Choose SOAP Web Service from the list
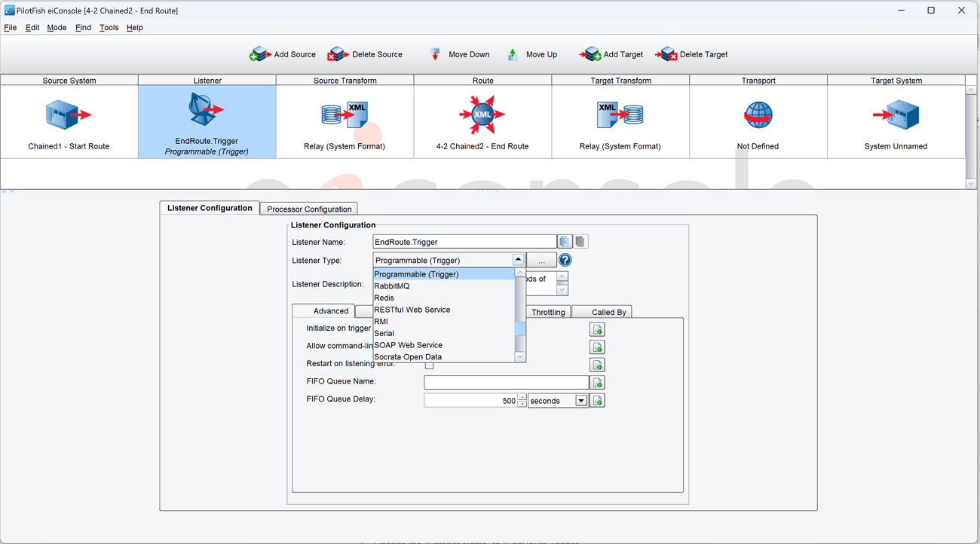Viewport: 980px width, 544px height. click(x=444, y=345)
